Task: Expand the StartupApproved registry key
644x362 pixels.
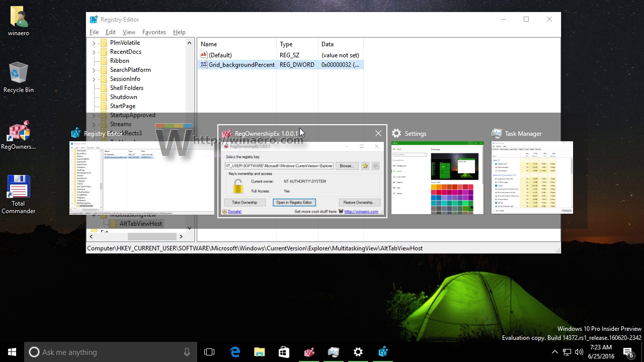Action: coord(94,115)
